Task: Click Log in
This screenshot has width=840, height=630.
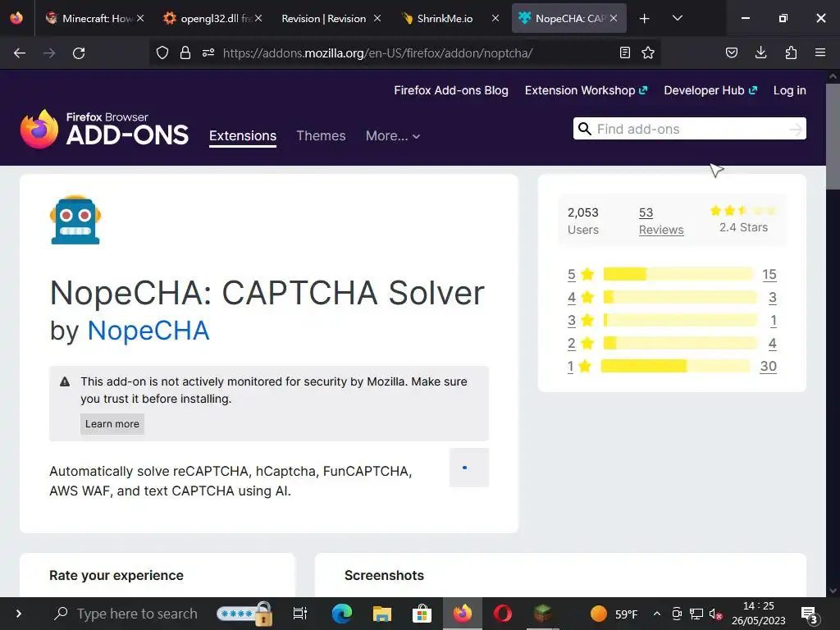Action: point(790,90)
